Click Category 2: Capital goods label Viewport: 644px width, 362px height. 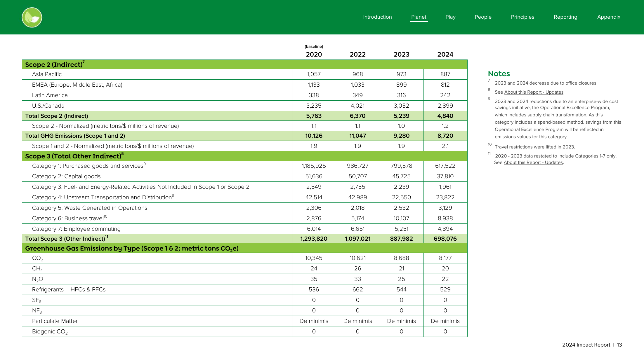coord(66,176)
